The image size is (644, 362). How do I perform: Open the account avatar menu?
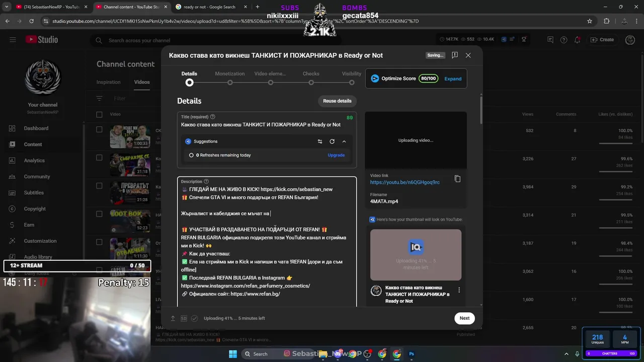coord(630,40)
